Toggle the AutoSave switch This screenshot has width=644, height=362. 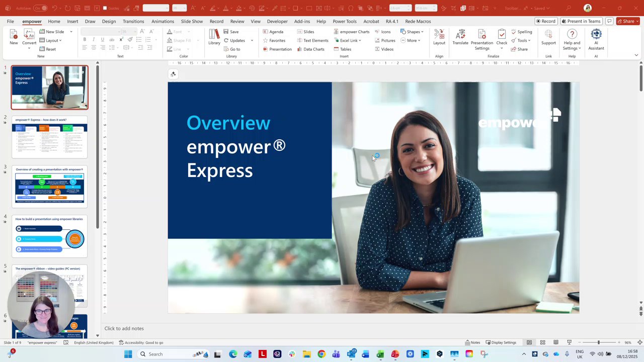[41, 8]
